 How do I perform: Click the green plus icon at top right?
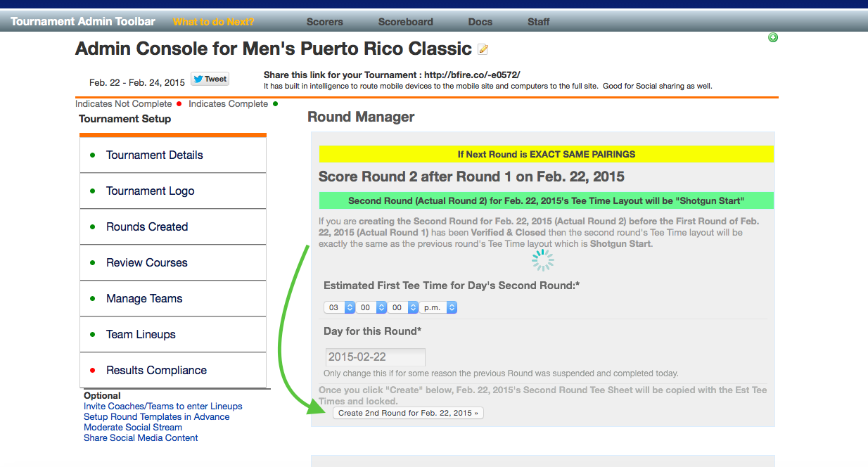coord(773,37)
